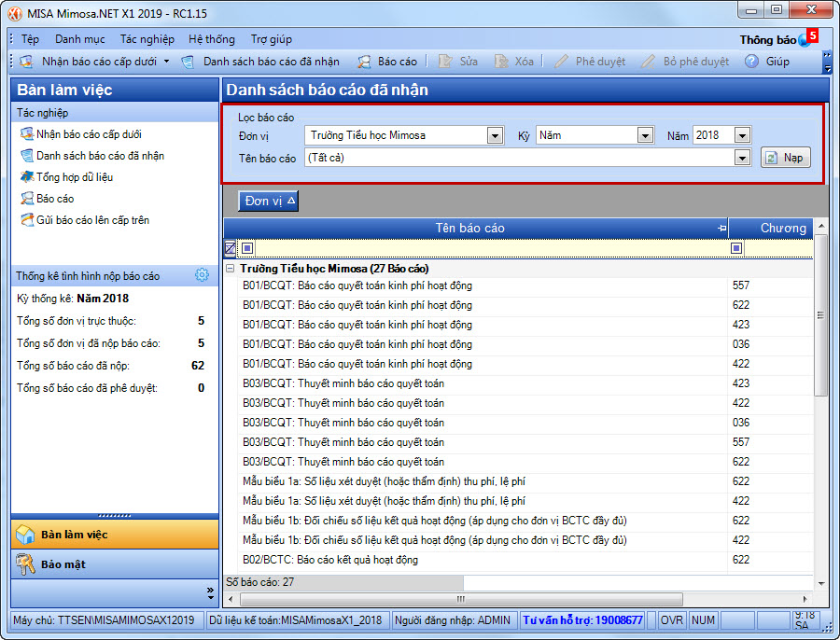Screen dimensions: 840x640
Task: Open statistics settings gear icon
Action: pyautogui.click(x=202, y=275)
